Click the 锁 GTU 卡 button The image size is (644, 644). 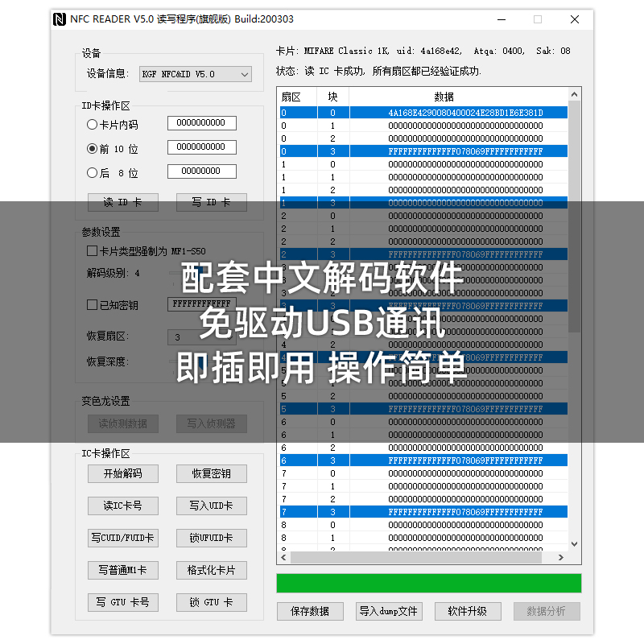point(212,602)
